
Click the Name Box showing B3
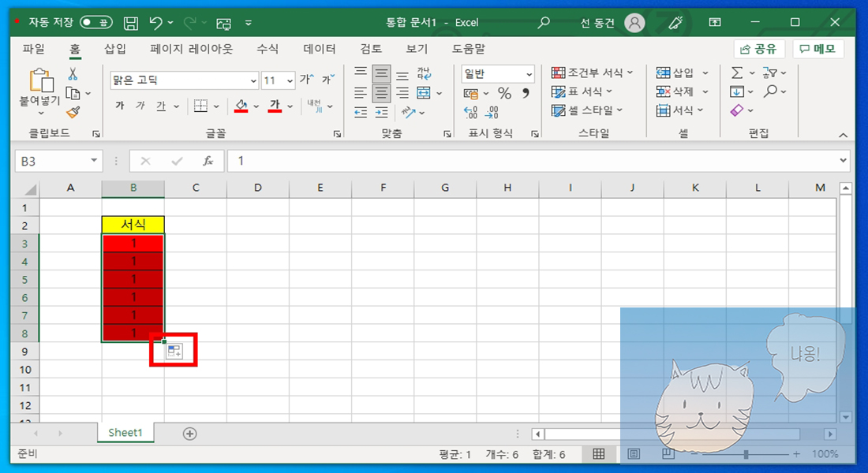tap(58, 161)
